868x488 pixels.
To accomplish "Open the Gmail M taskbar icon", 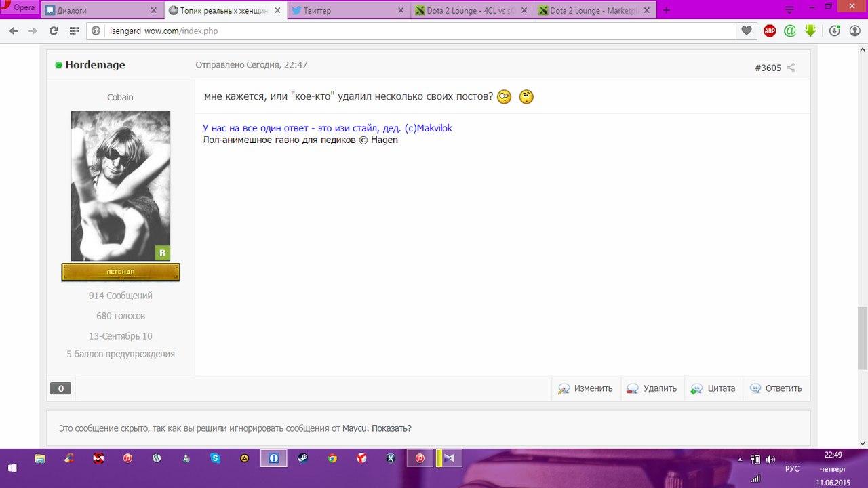I will pyautogui.click(x=98, y=459).
